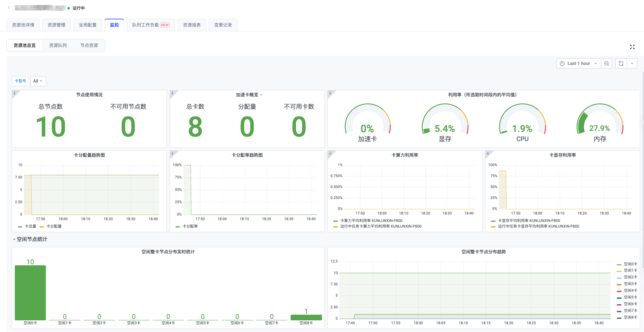This screenshot has height=332, width=644.
Task: Open the 卡型号 All dropdown
Action: [x=38, y=81]
